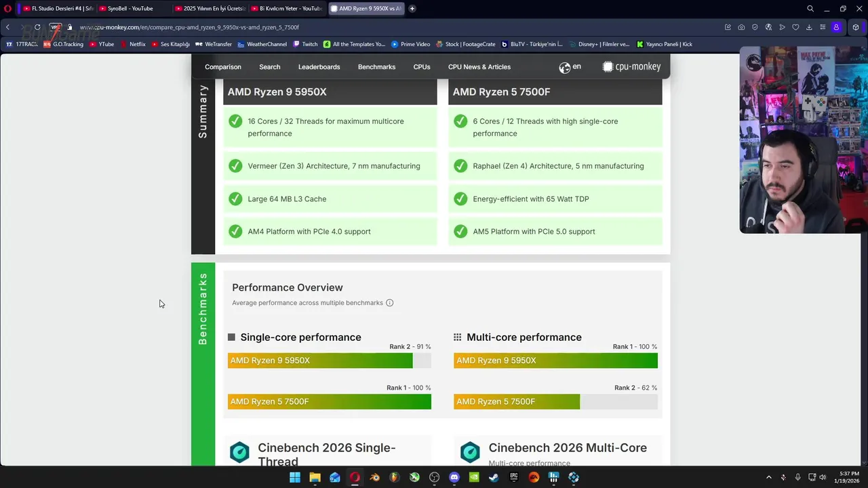Viewport: 868px width, 488px height.
Task: Open the WeatherChannel bookmark
Action: 262,44
